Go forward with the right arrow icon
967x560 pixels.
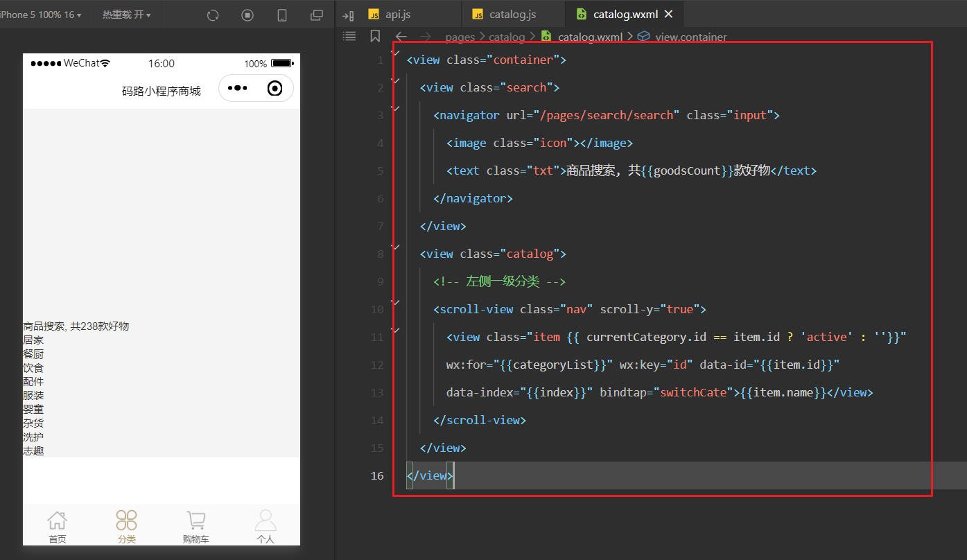[x=426, y=37]
